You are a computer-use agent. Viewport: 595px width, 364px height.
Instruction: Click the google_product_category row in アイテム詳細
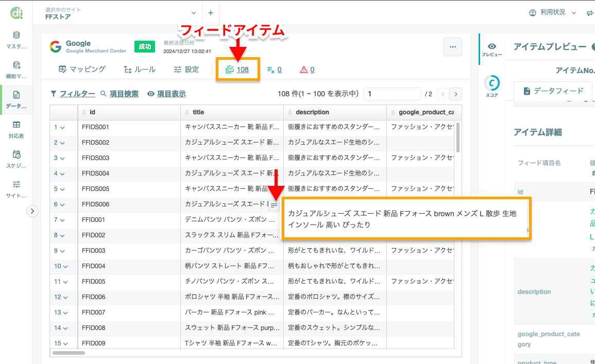tap(554, 339)
